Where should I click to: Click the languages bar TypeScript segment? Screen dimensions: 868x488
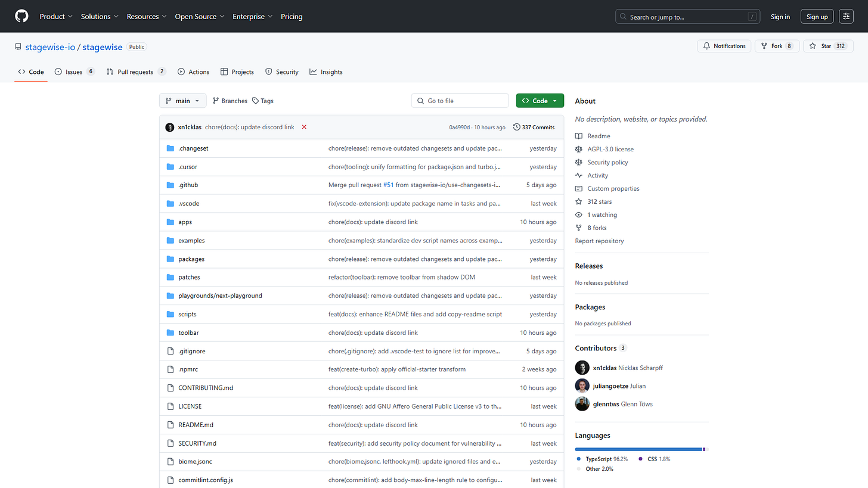[x=638, y=449]
